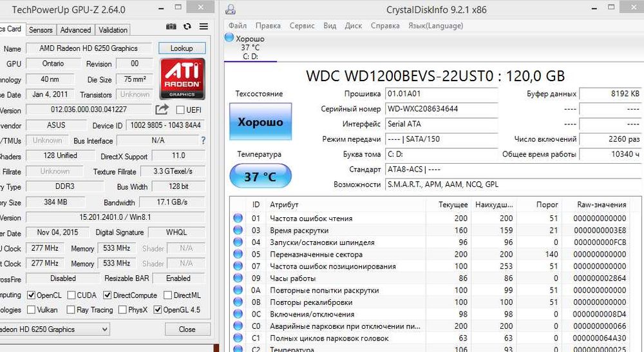644x352 pixels.
Task: Click the large Хорошо health status button
Action: point(260,122)
